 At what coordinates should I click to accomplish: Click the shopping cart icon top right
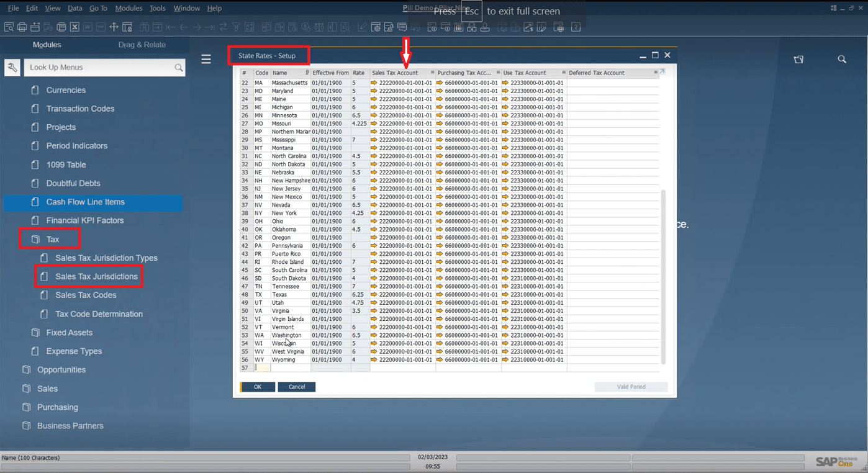799,60
